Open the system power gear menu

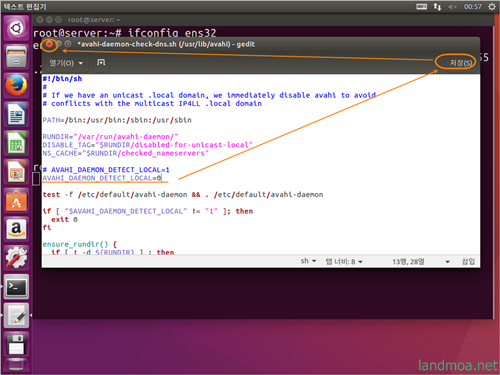tap(492, 7)
